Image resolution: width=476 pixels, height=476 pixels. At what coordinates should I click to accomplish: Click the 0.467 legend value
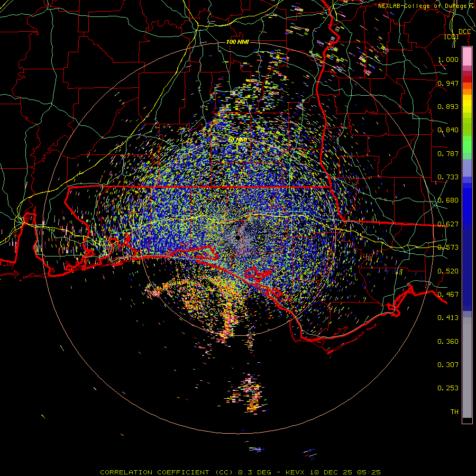click(x=448, y=295)
